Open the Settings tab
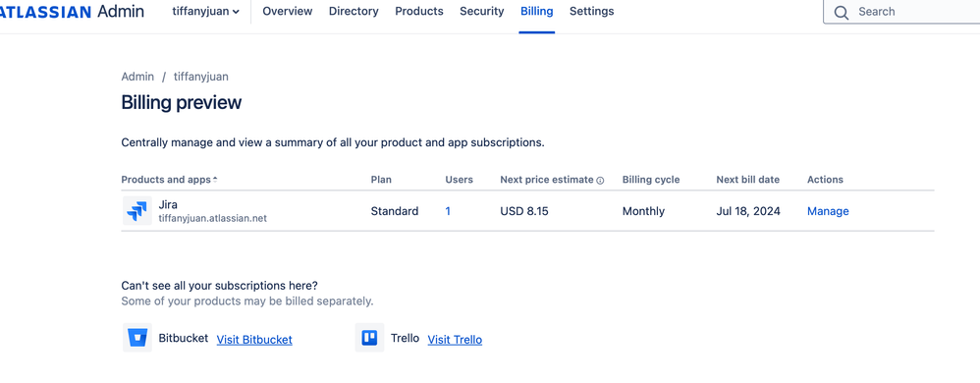The image size is (980, 383). click(592, 11)
